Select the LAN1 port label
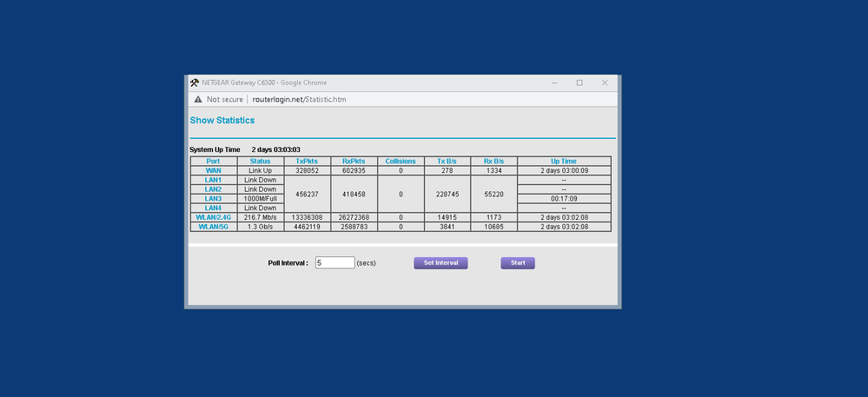 [214, 180]
